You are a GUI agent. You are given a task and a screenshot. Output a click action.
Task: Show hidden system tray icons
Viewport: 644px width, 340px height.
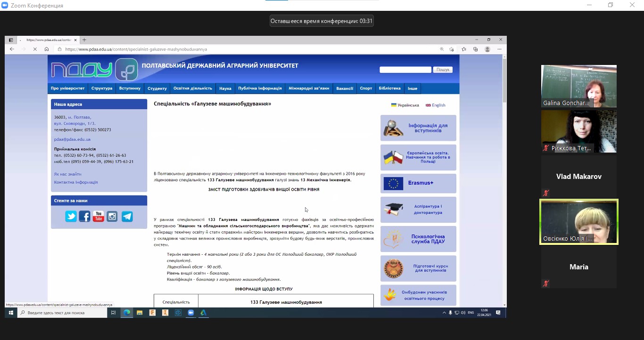(x=444, y=313)
